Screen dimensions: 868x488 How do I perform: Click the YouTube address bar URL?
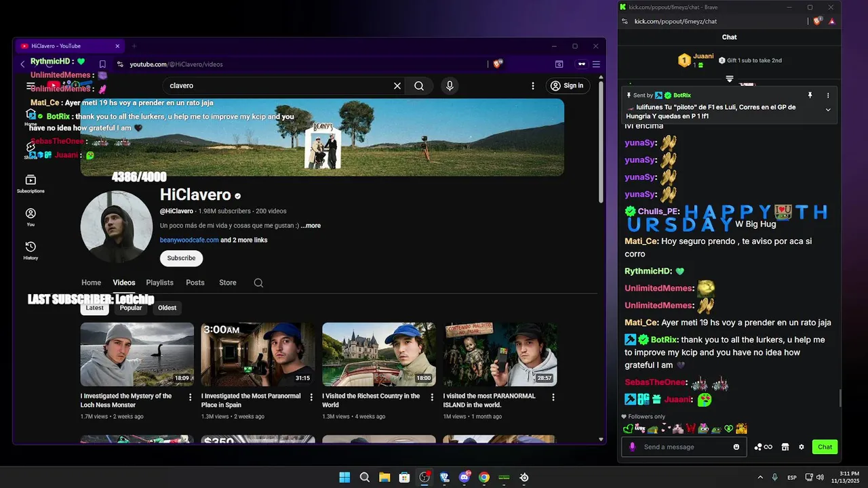[176, 64]
